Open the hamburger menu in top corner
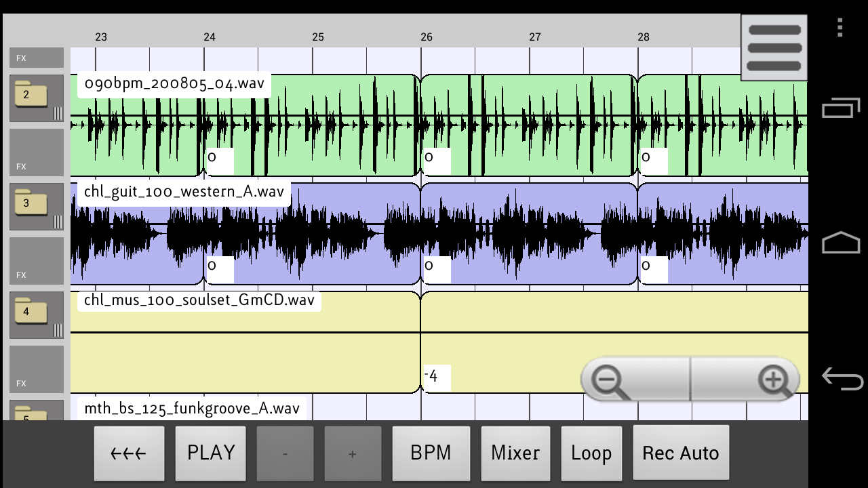Image resolution: width=868 pixels, height=488 pixels. (774, 48)
